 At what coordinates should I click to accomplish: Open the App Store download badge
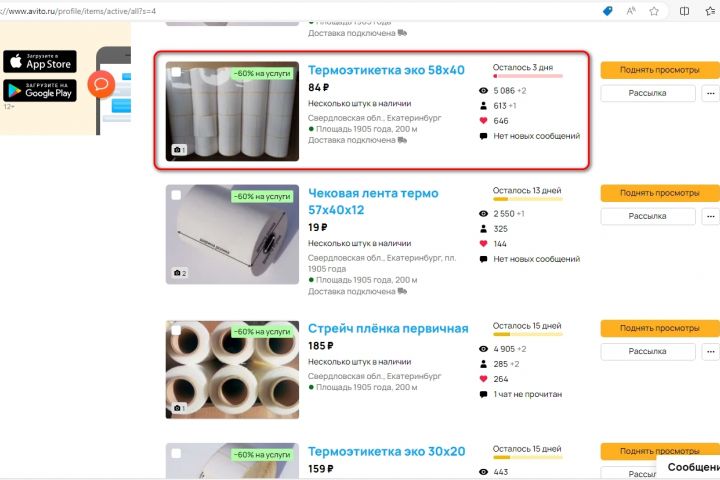click(x=40, y=62)
